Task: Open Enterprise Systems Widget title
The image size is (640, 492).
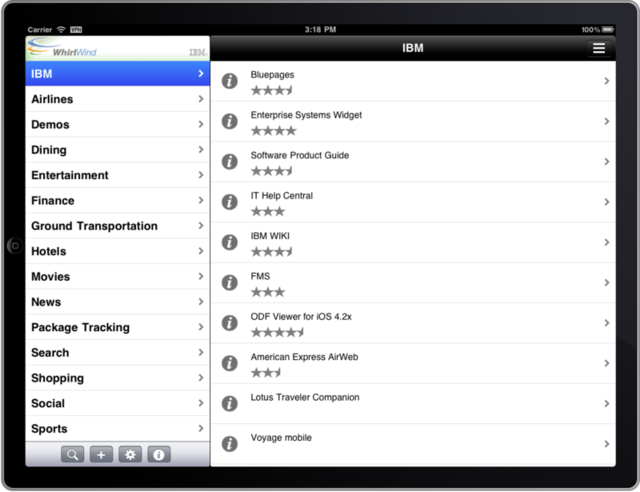Action: (306, 115)
